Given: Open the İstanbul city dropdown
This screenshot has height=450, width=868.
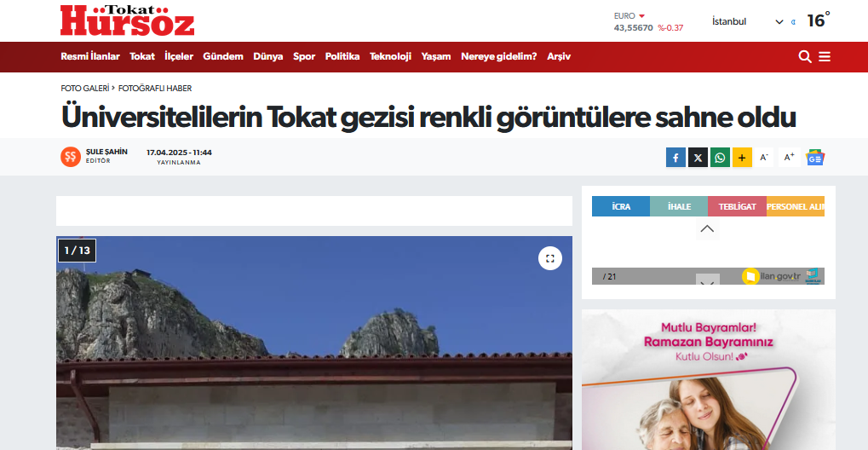Looking at the screenshot, I should click(747, 21).
